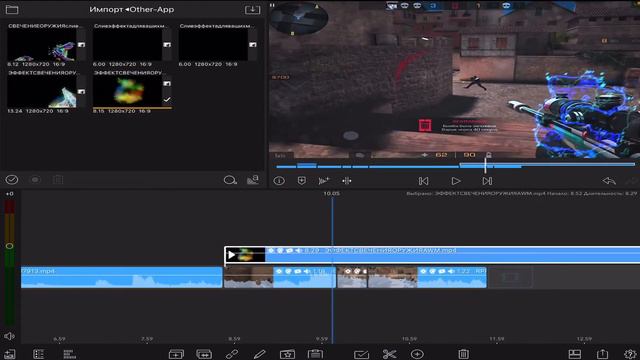Screen dimensions: 640x360
Task: Tap the add plus circle icon
Action: 417,354
